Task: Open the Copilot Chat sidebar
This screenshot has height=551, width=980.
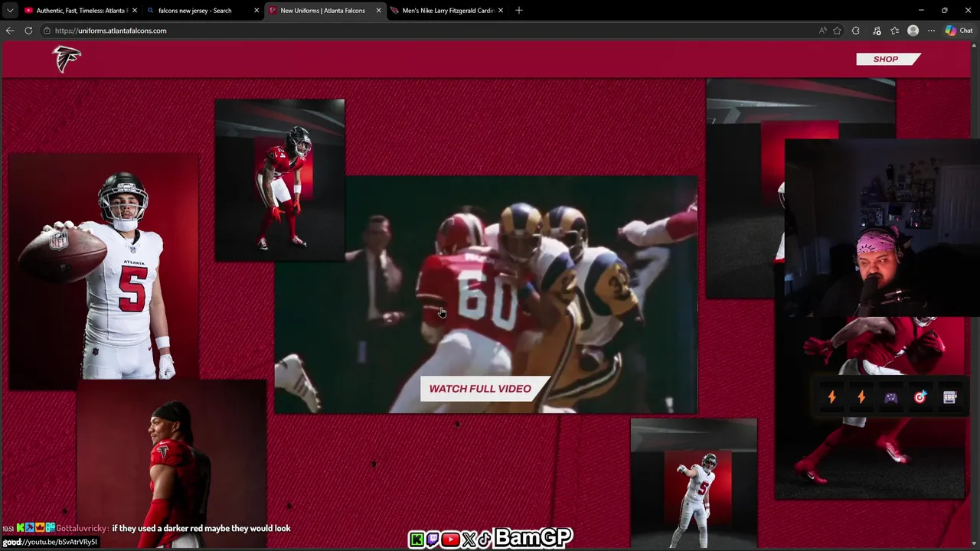Action: coord(959,31)
